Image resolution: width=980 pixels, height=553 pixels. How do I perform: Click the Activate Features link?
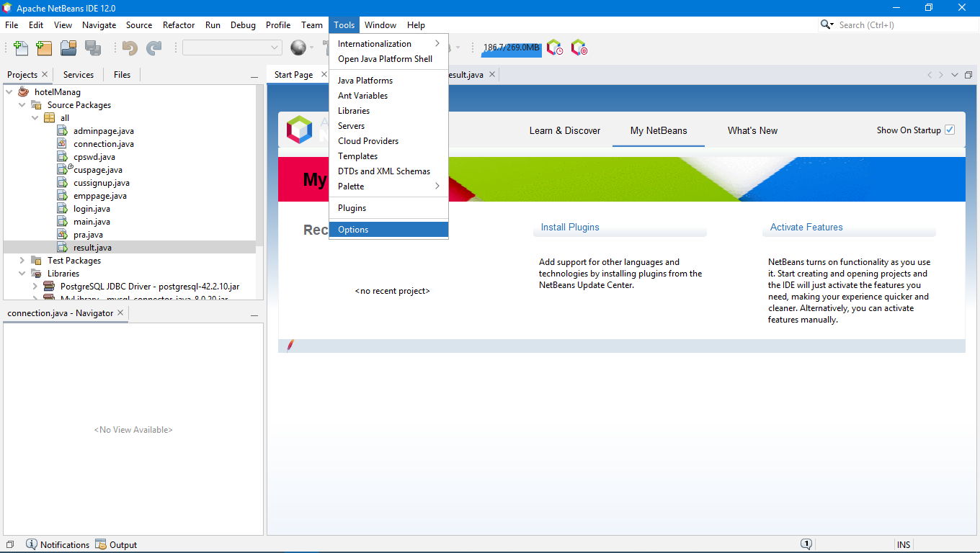coord(806,227)
